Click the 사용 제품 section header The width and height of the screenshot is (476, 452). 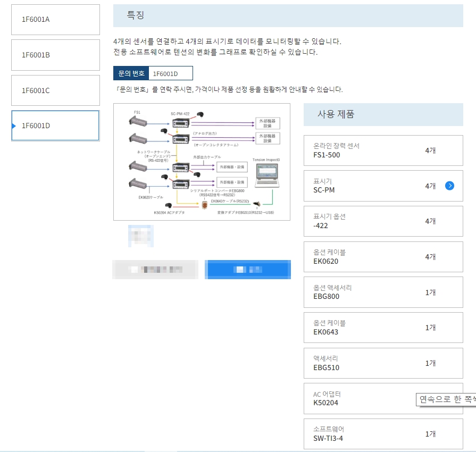pyautogui.click(x=383, y=114)
